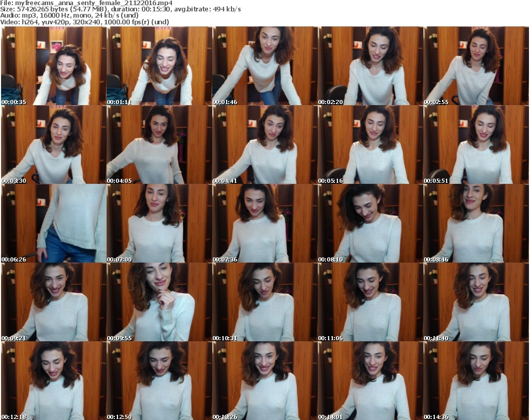Click the 'Video: h264, yuv420p' line
The height and width of the screenshot is (420, 530).
tap(84, 22)
